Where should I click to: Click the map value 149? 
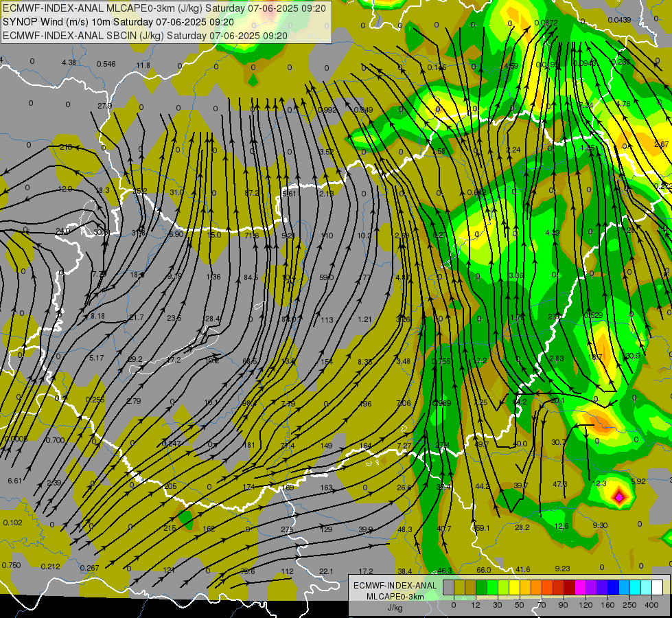pyautogui.click(x=327, y=446)
